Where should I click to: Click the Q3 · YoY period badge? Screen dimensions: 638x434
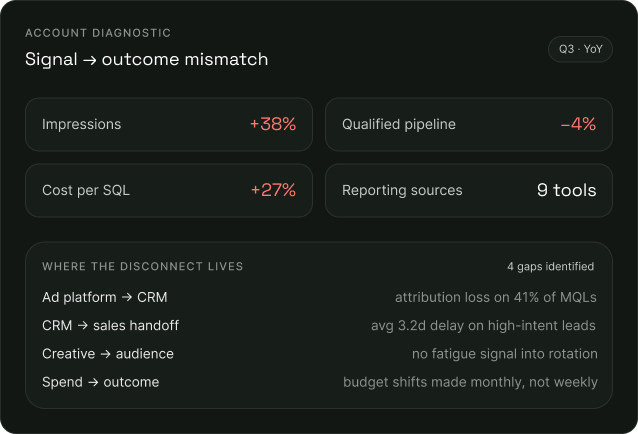[x=580, y=49]
